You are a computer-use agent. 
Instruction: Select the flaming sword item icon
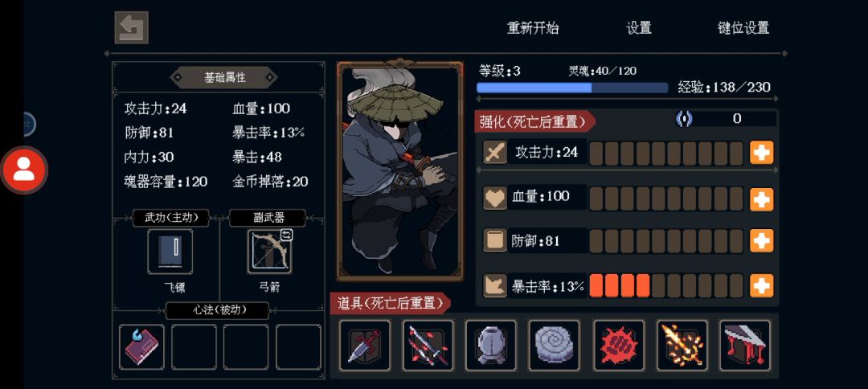tap(682, 346)
